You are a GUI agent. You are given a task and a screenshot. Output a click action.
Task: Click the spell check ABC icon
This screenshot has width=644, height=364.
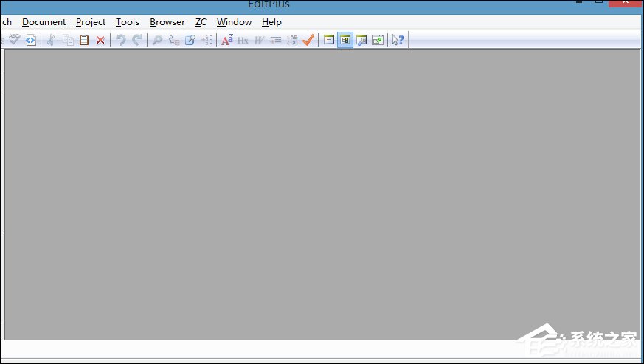pos(15,39)
